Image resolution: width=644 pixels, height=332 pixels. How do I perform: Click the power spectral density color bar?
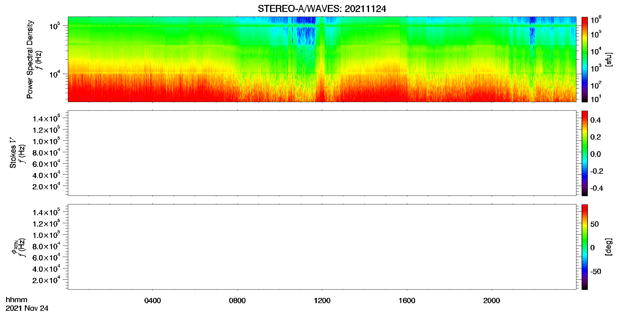click(x=584, y=59)
